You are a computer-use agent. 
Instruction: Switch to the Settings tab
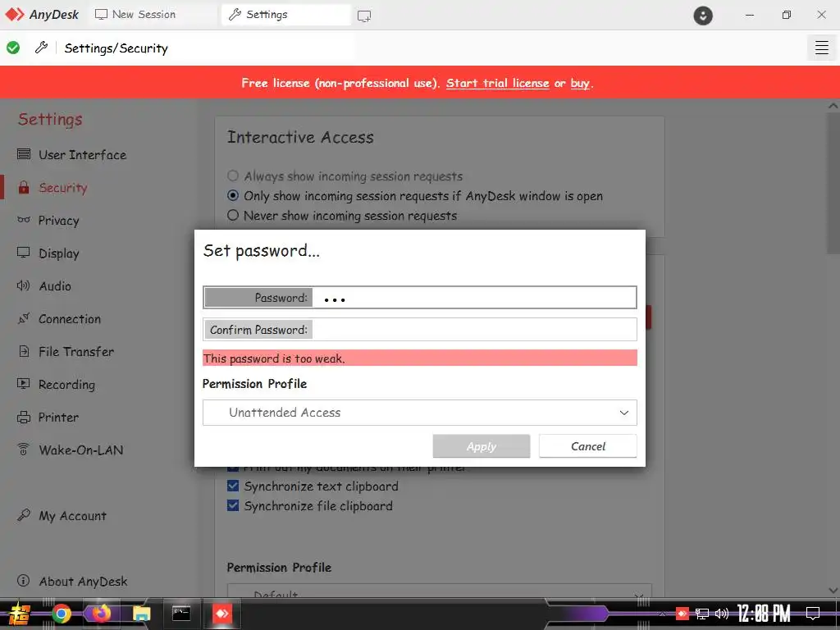(x=286, y=15)
